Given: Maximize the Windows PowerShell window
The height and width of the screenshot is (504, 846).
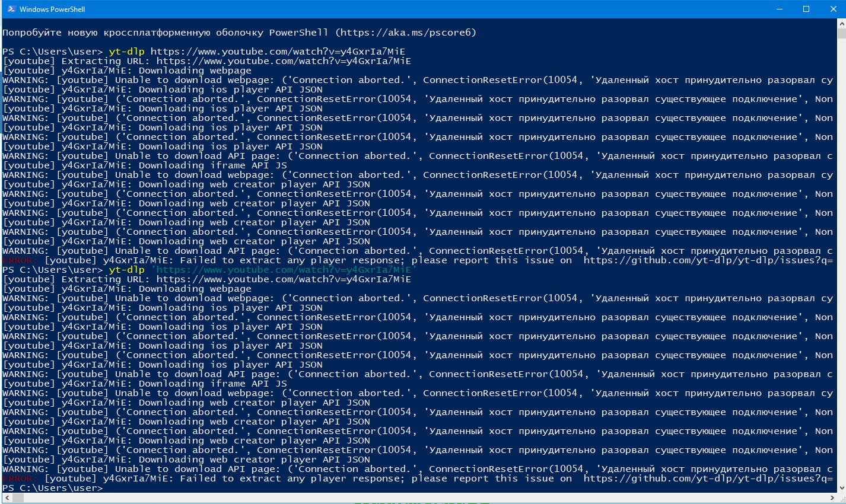Looking at the screenshot, I should 806,9.
